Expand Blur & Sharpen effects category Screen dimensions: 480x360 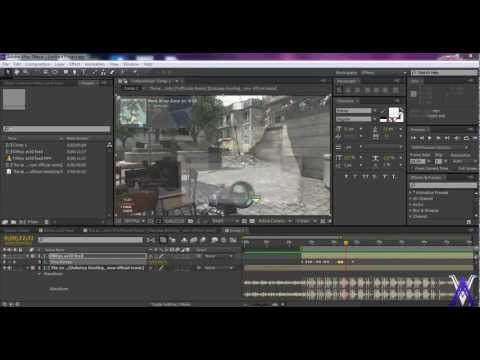(x=411, y=211)
